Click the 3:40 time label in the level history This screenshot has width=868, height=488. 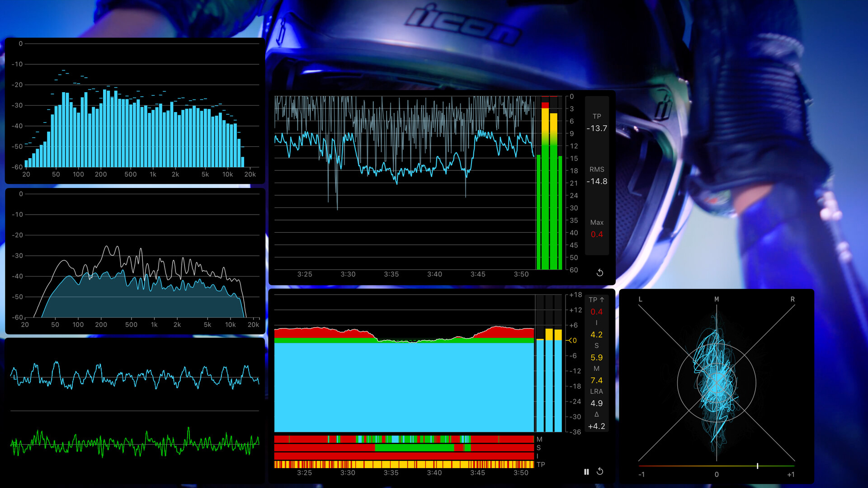click(x=434, y=274)
